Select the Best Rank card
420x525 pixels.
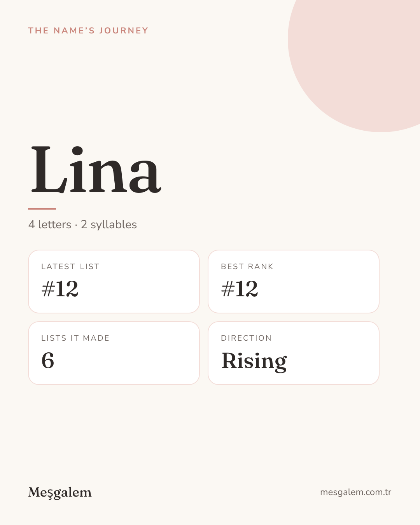(x=294, y=282)
